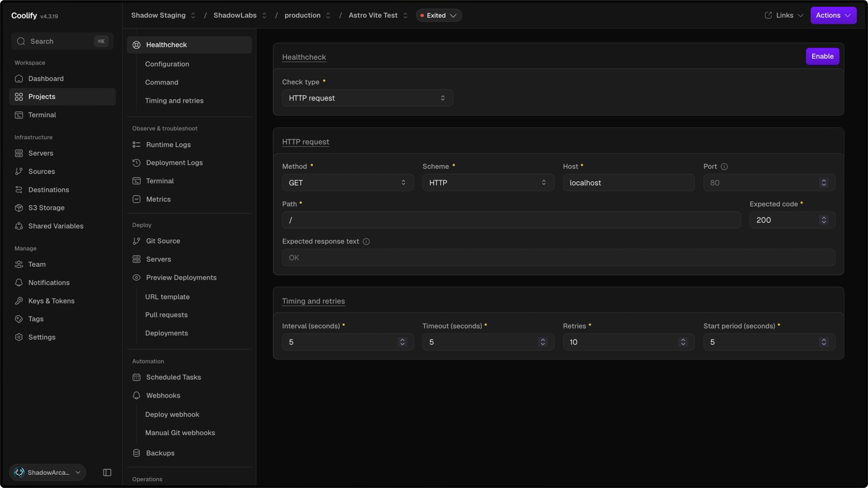Open ShadowArca... account switcher
The height and width of the screenshot is (488, 868).
pos(47,472)
